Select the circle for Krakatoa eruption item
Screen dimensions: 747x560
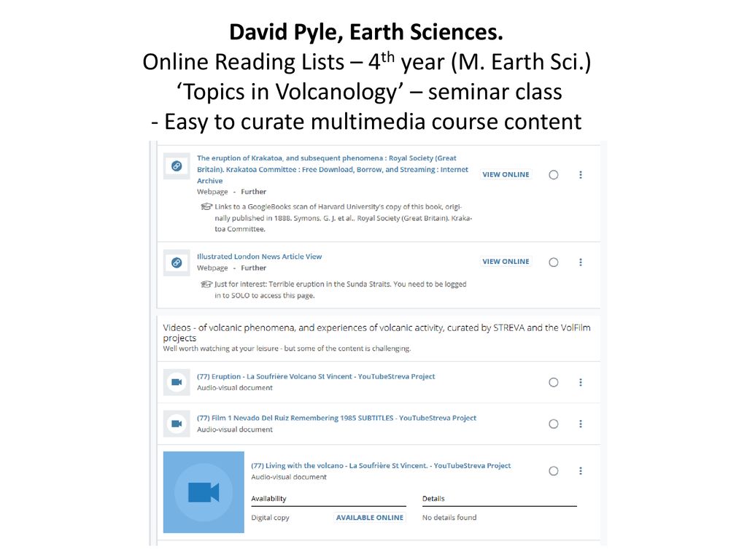[x=554, y=175]
